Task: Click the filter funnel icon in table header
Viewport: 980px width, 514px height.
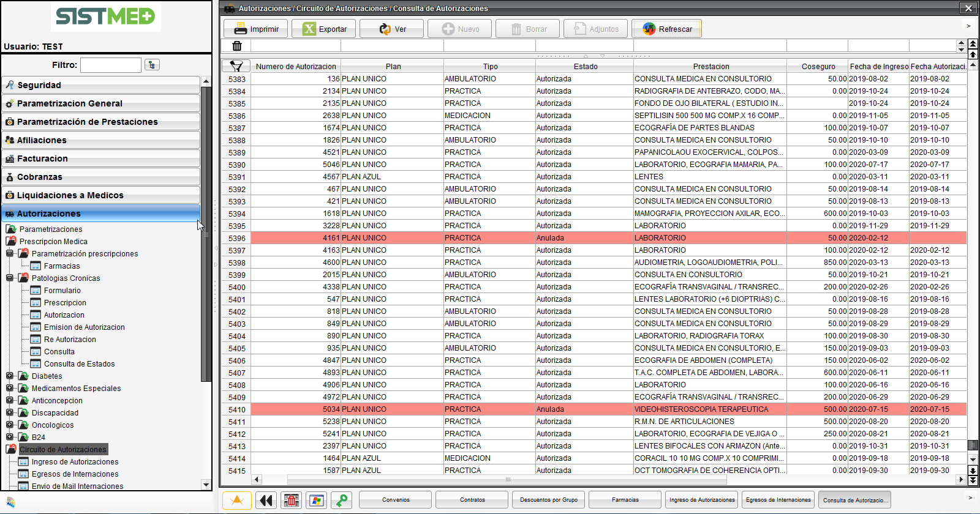Action: click(236, 66)
